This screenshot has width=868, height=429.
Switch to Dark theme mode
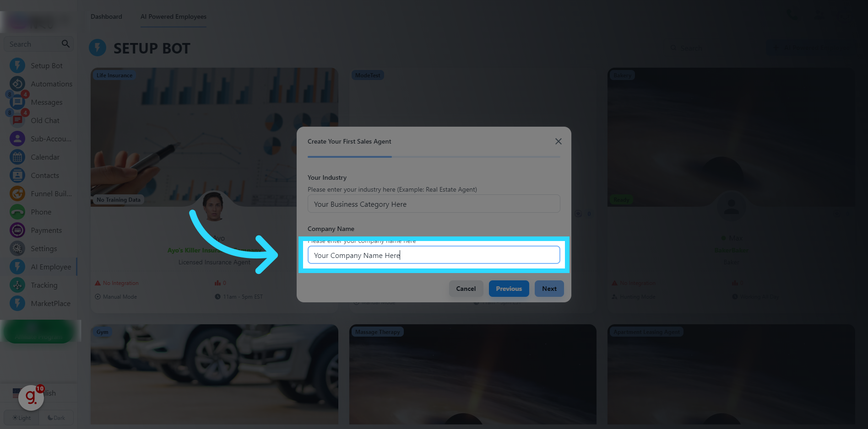click(56, 418)
